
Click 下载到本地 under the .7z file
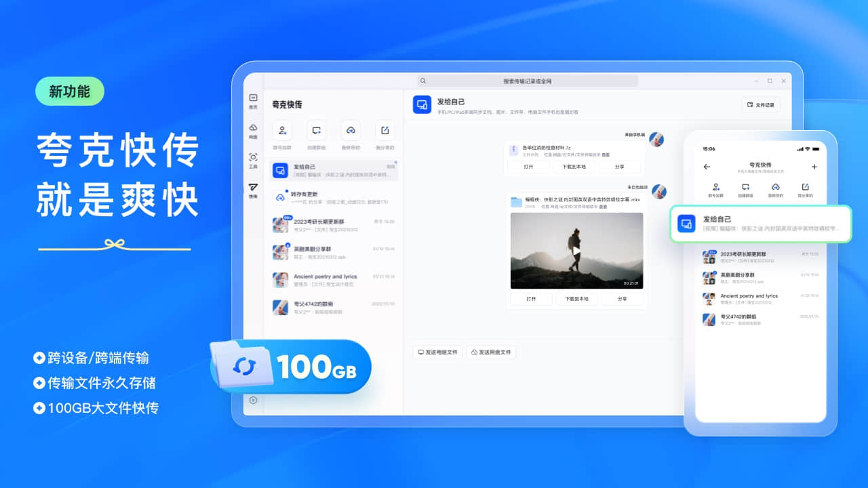point(574,167)
